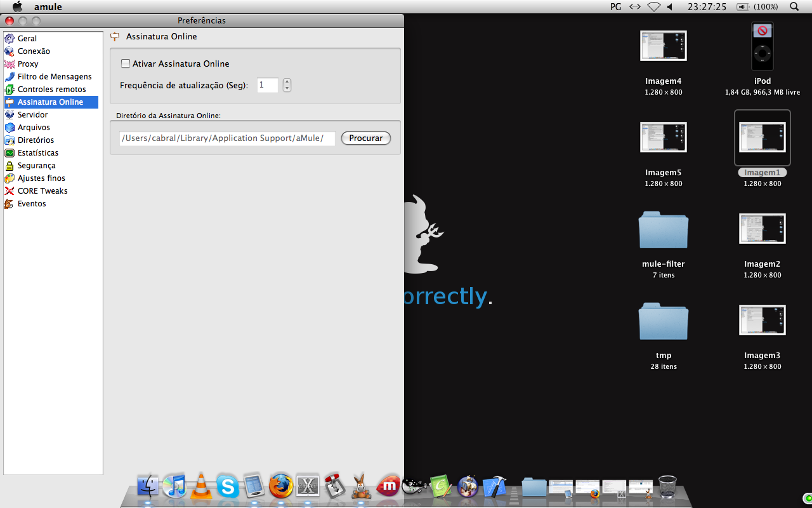Show the Estatísticas preferences page
The height and width of the screenshot is (508, 812).
(x=37, y=153)
